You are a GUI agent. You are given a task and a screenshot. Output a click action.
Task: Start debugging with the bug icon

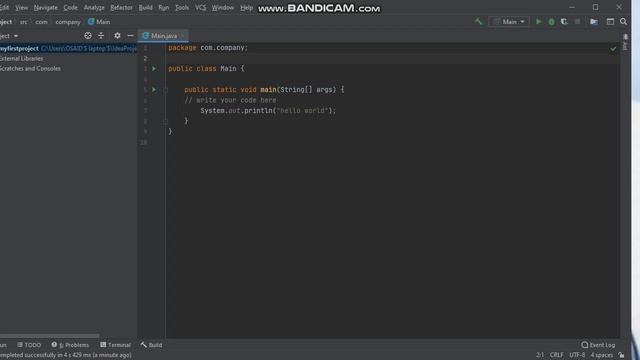(x=551, y=22)
